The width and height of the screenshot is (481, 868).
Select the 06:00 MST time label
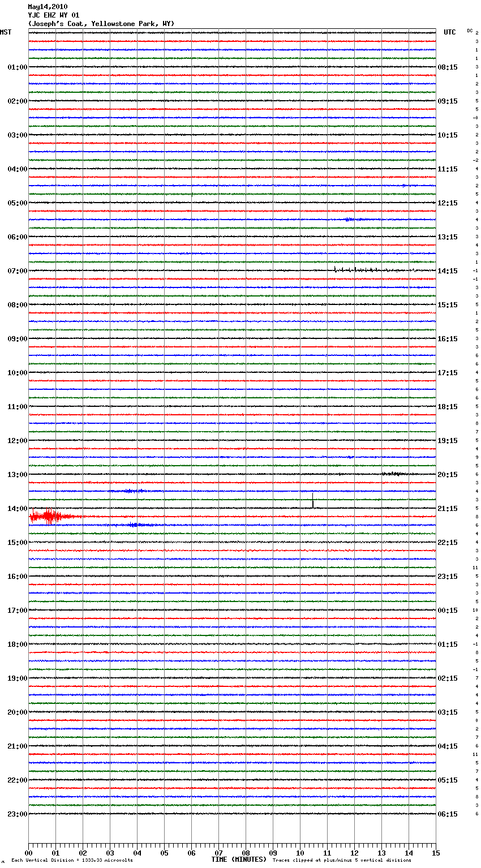pyautogui.click(x=18, y=237)
